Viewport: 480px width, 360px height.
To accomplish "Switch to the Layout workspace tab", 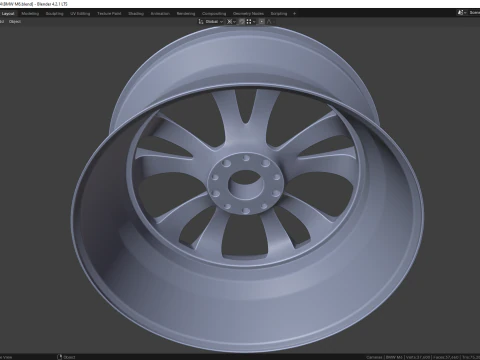I will (x=8, y=14).
